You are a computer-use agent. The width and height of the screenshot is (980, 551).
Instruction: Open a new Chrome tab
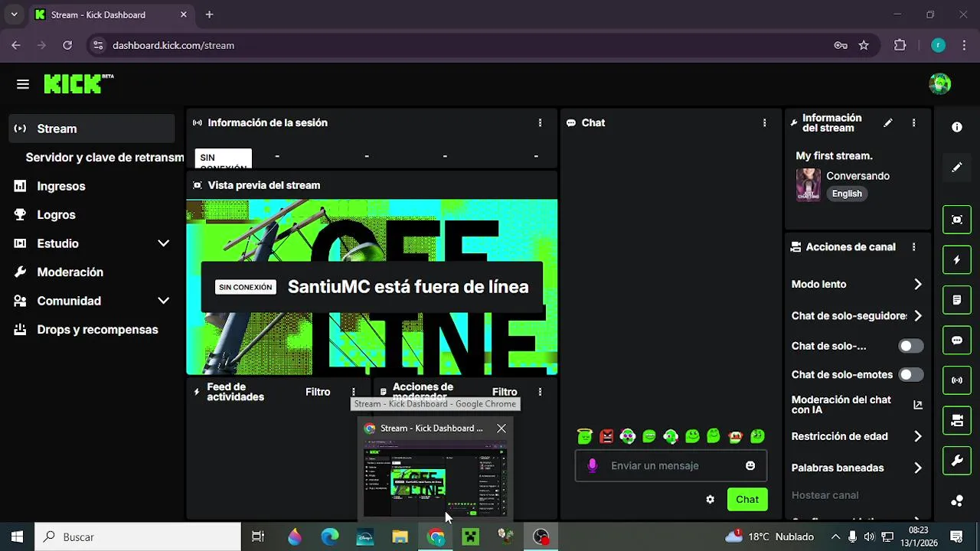coord(209,15)
